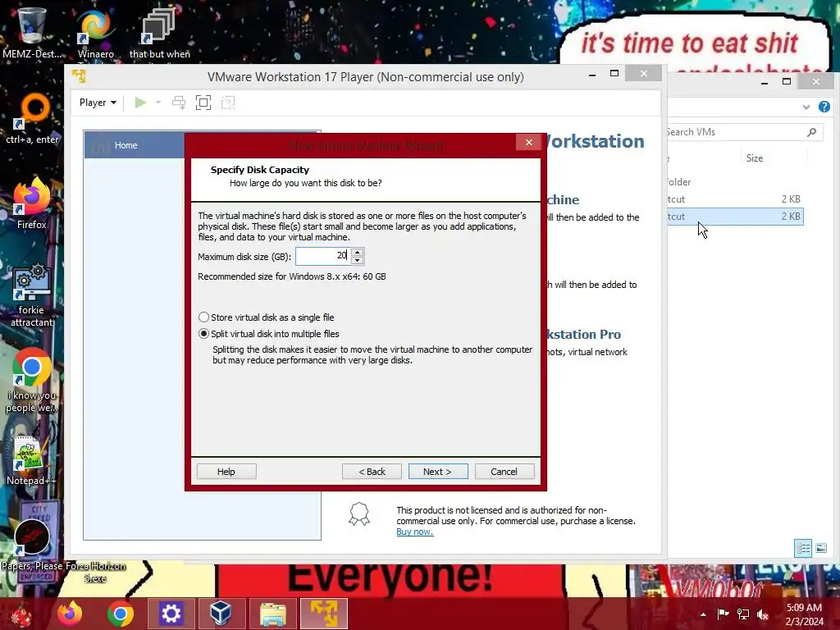This screenshot has width=840, height=630.
Task: Open the Recycle Bin desktop icon
Action: point(32,33)
